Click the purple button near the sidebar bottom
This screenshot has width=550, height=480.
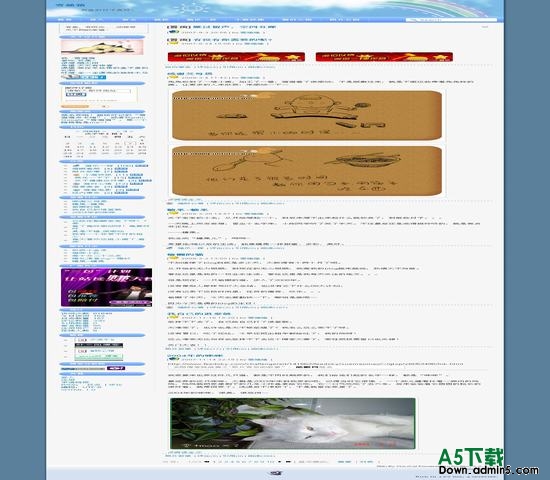click(x=116, y=368)
